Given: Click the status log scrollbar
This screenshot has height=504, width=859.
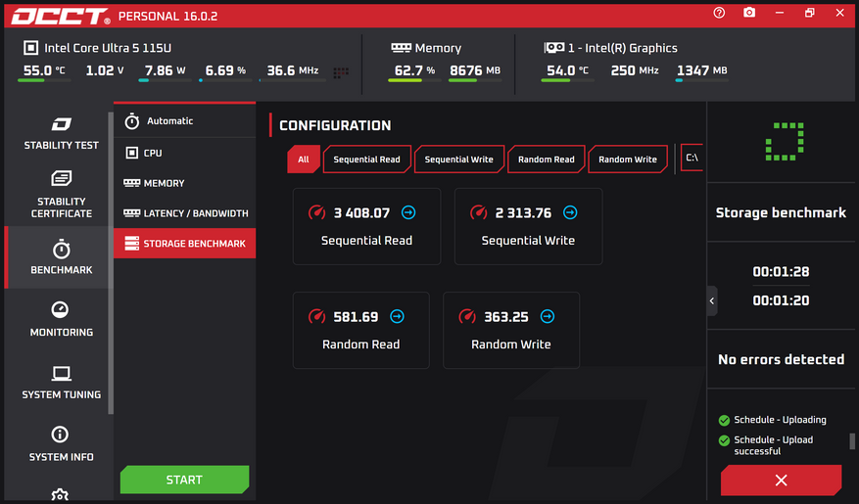Looking at the screenshot, I should tap(852, 441).
